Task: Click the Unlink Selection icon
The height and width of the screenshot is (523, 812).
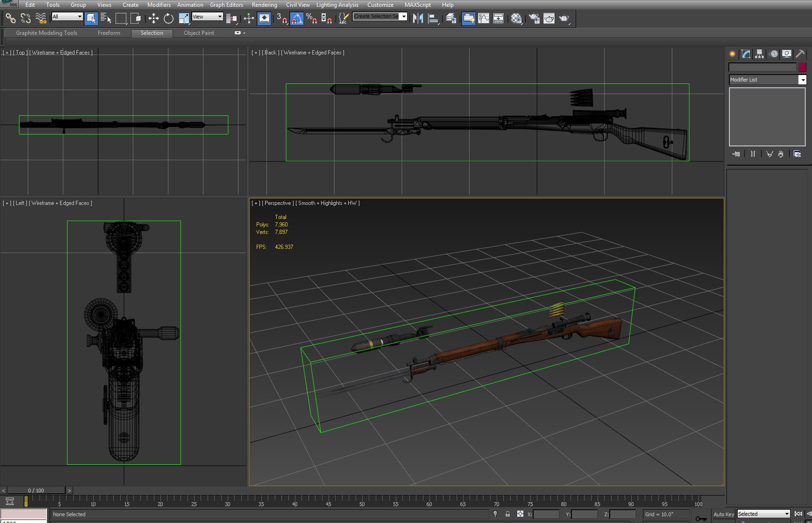Action: tap(26, 18)
